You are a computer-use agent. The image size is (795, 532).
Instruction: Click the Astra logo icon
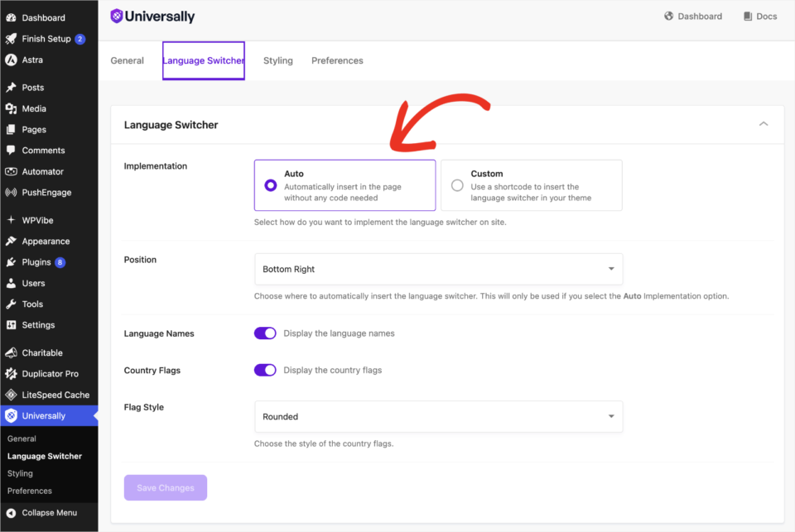(11, 60)
